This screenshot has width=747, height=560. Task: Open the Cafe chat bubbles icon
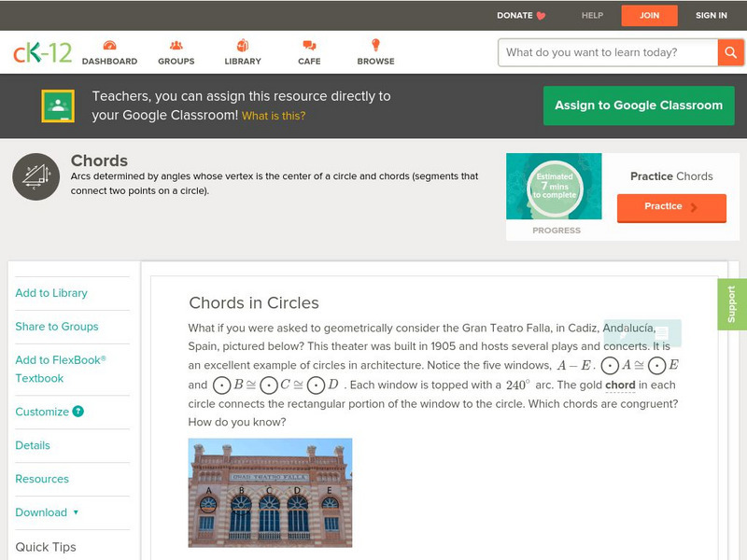(x=309, y=45)
